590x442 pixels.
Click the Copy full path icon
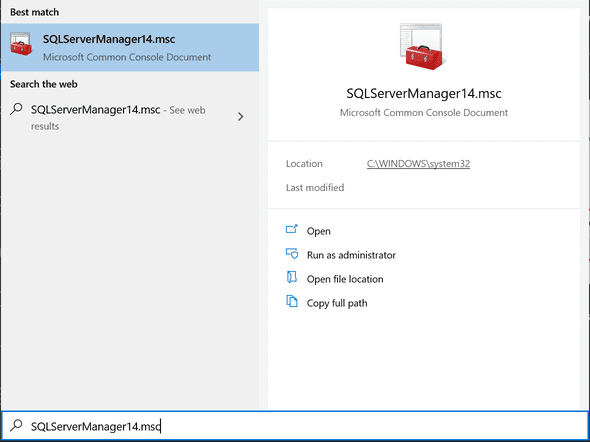tap(292, 301)
